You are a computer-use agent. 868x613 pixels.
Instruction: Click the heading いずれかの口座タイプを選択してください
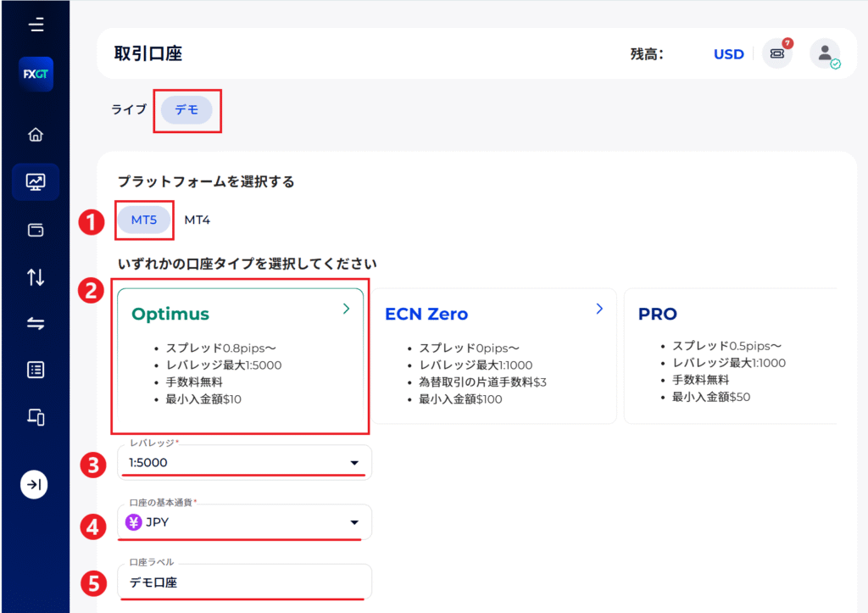point(247,264)
